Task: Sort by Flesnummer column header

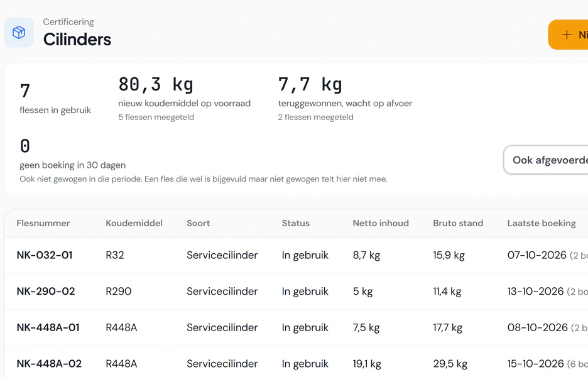Action: pos(43,223)
